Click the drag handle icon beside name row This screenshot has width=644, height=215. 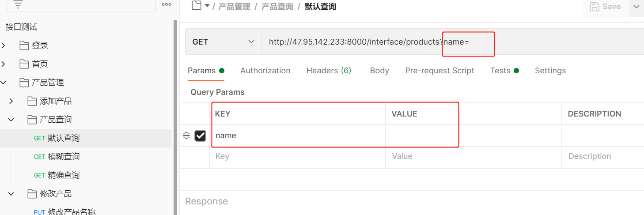(x=186, y=136)
